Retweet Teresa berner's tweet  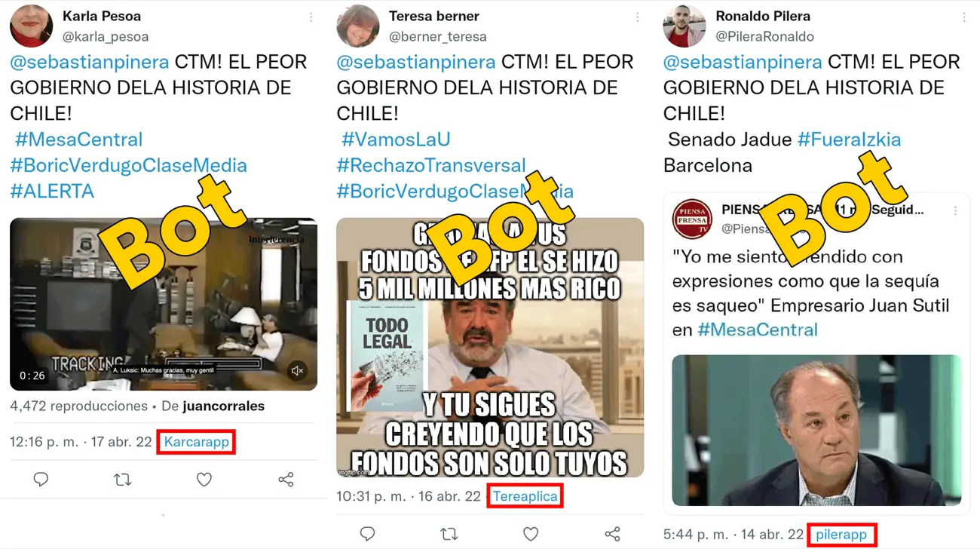(x=449, y=534)
